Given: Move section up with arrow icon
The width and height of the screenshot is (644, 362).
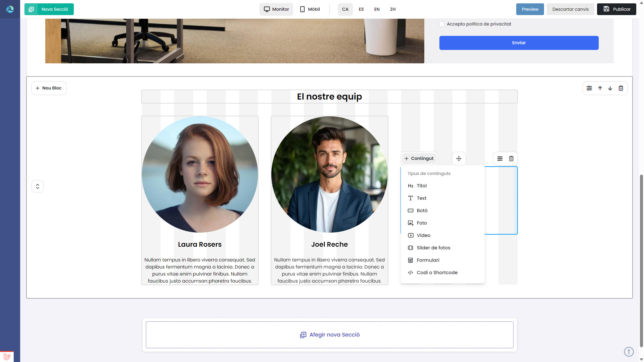Looking at the screenshot, I should pos(600,88).
